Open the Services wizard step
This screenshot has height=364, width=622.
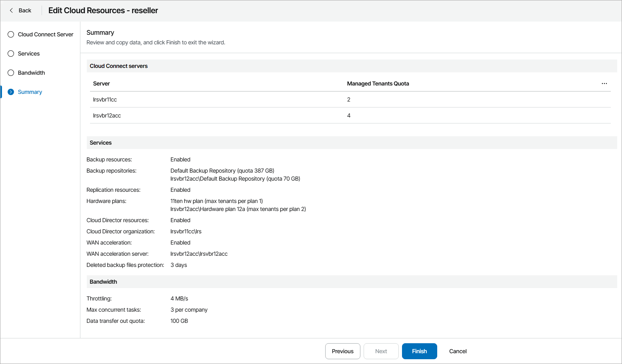(29, 54)
